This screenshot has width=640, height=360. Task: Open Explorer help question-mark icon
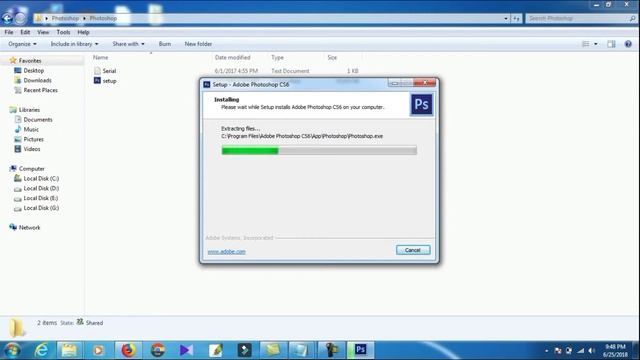628,44
